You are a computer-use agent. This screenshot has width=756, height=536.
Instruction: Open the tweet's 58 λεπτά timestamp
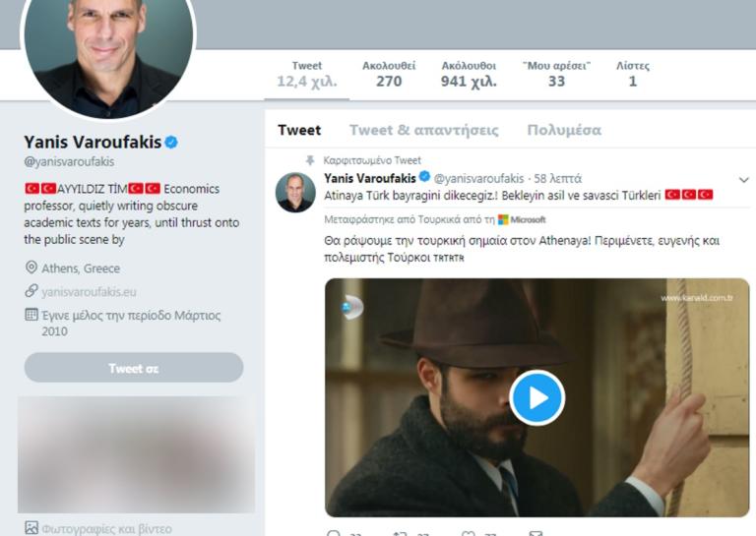click(557, 178)
